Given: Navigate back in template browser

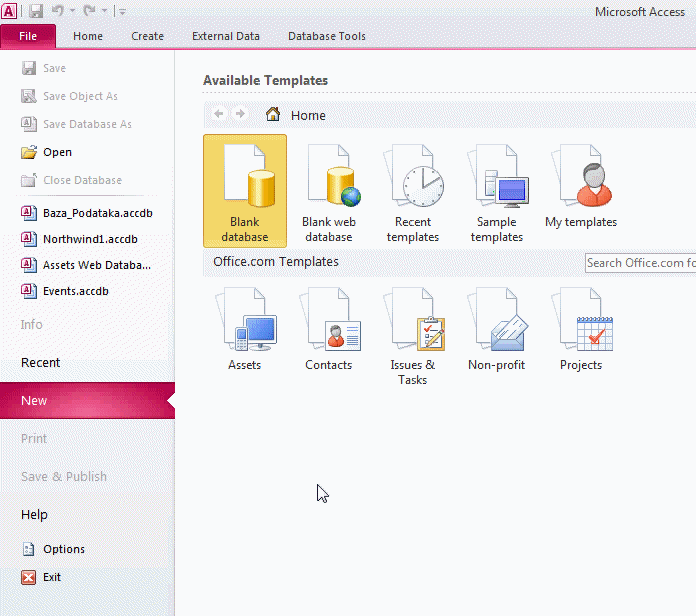Looking at the screenshot, I should pos(219,114).
